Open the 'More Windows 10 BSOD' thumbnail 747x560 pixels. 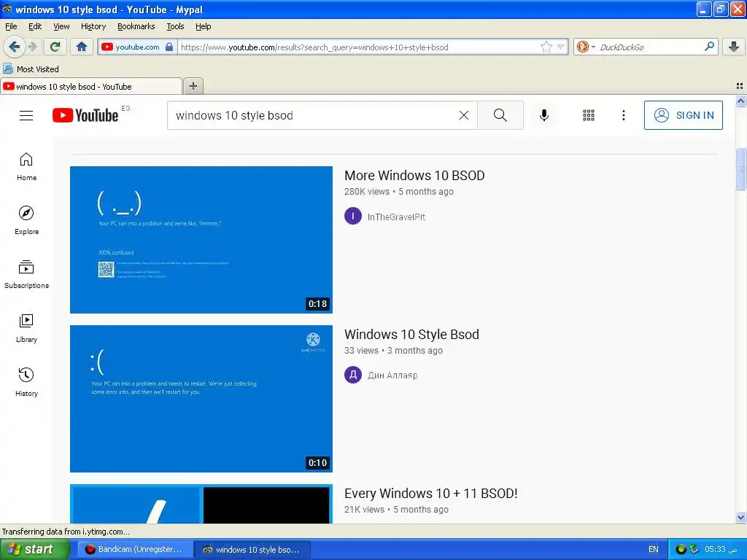click(201, 239)
